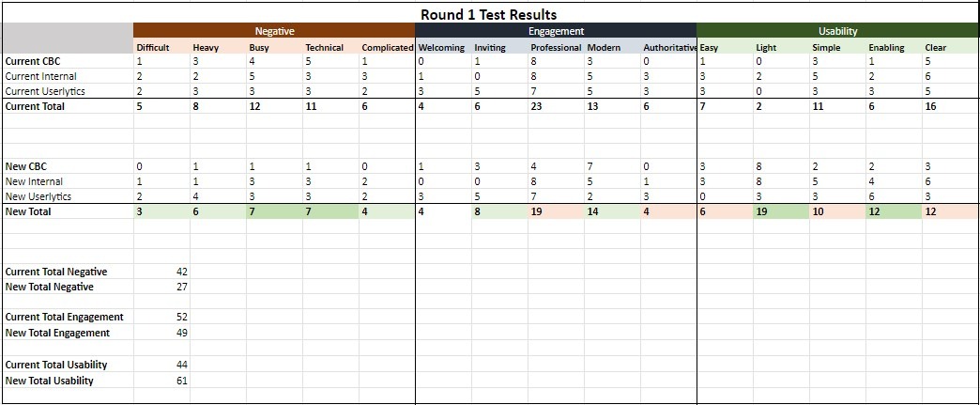Click the Enabling column header

tap(886, 47)
